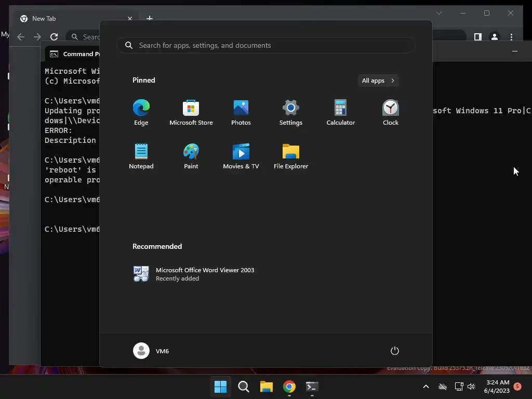Click the power button in Start menu
The image size is (532, 399).
395,351
